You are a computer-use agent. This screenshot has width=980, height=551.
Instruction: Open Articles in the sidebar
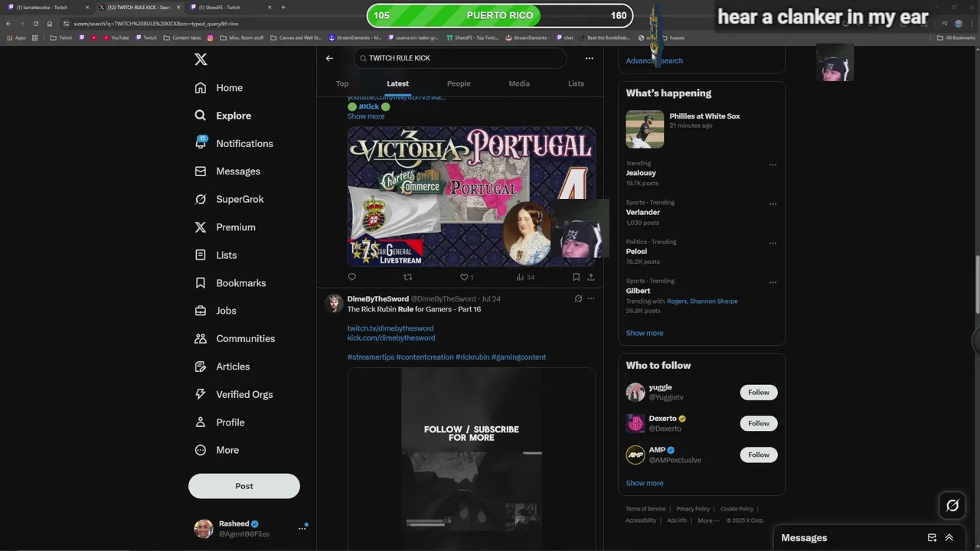(x=222, y=367)
